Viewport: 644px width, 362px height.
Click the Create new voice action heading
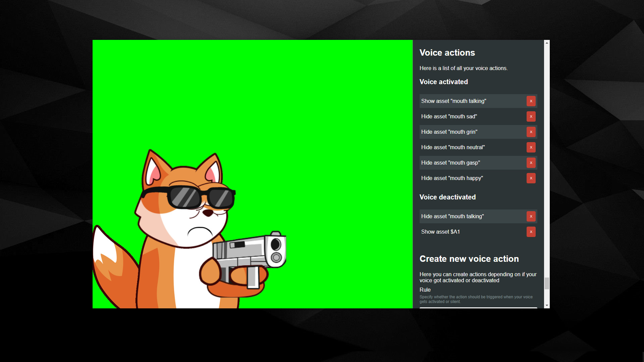(x=469, y=259)
